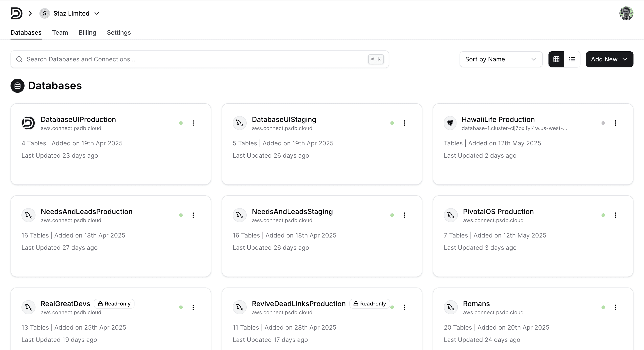Open the PivotalOS Production database
The height and width of the screenshot is (350, 644).
[x=498, y=212]
